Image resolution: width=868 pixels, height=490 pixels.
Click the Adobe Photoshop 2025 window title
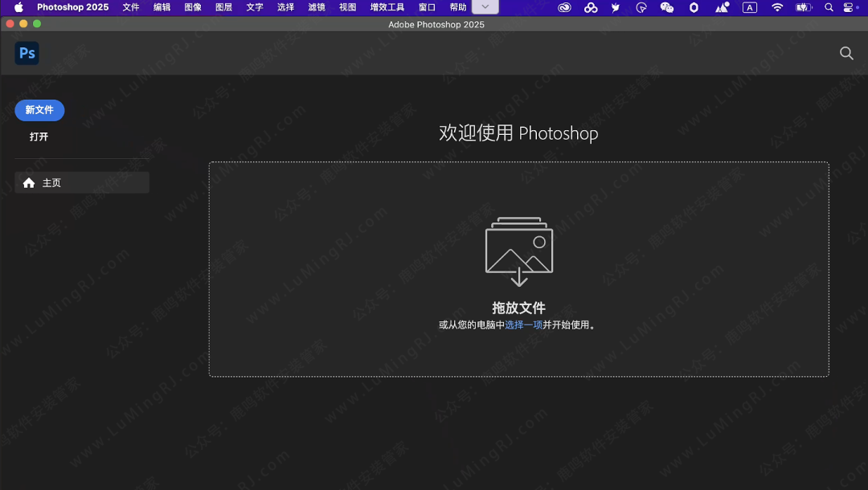[436, 24]
